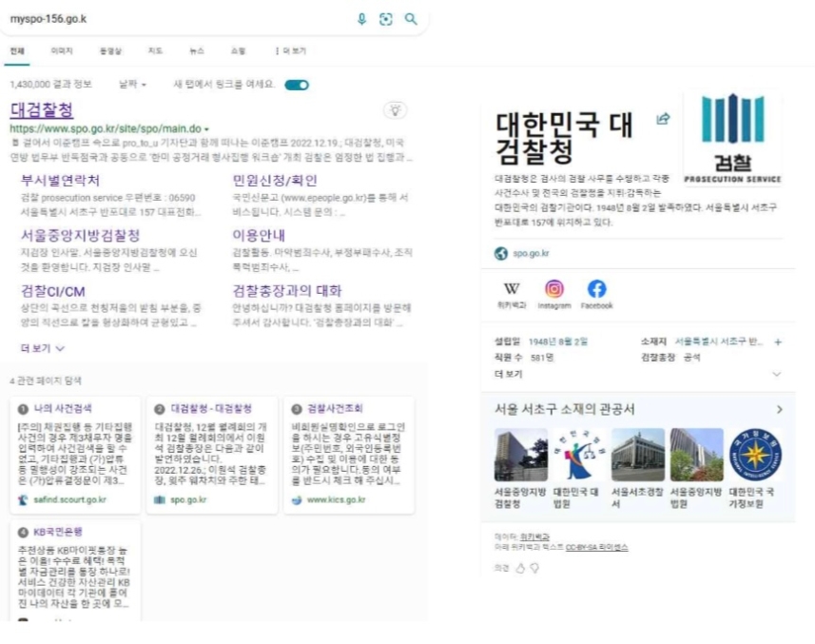Click the microphone voice search icon
This screenshot has width=815, height=644.
pos(361,19)
